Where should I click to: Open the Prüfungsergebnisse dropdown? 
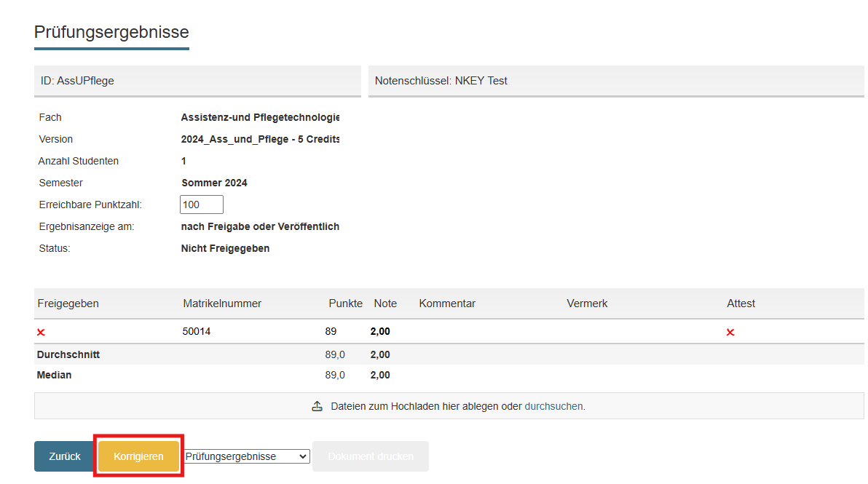[246, 456]
